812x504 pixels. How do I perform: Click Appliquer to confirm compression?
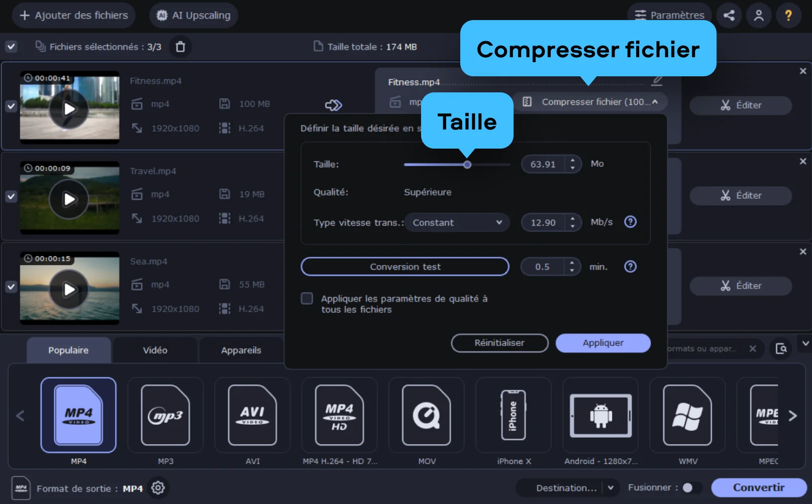(x=603, y=343)
